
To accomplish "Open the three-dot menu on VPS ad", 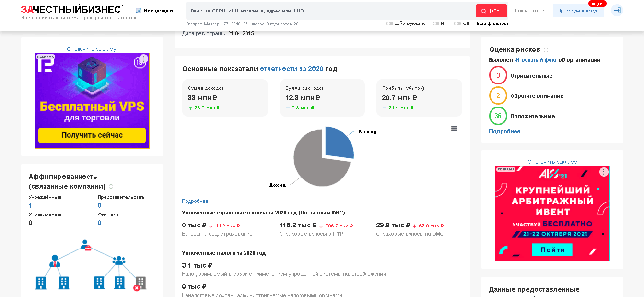I will [x=143, y=59].
